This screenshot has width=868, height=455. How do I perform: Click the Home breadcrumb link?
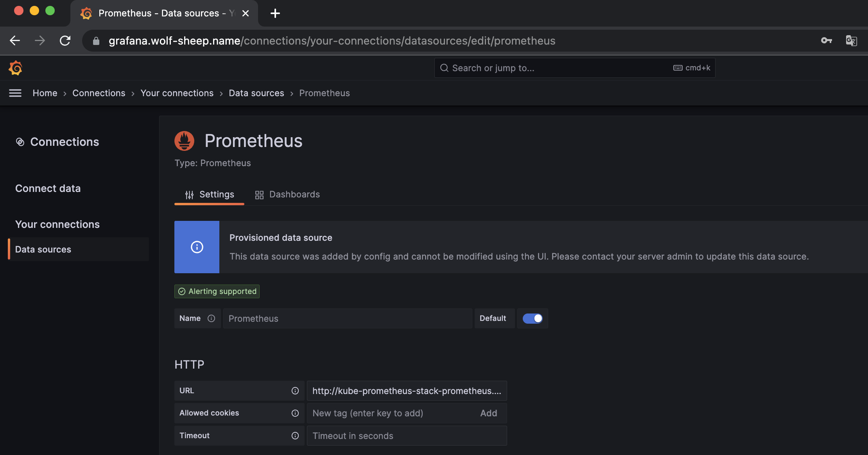[45, 93]
